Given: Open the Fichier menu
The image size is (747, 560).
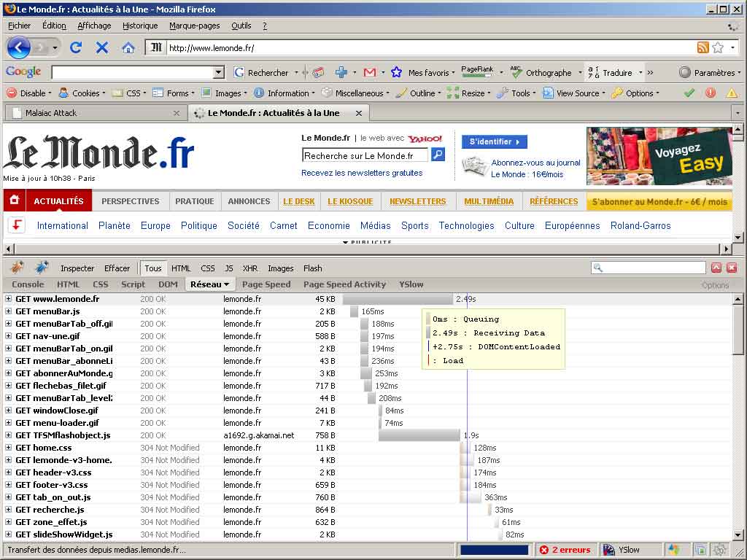Looking at the screenshot, I should 19,26.
